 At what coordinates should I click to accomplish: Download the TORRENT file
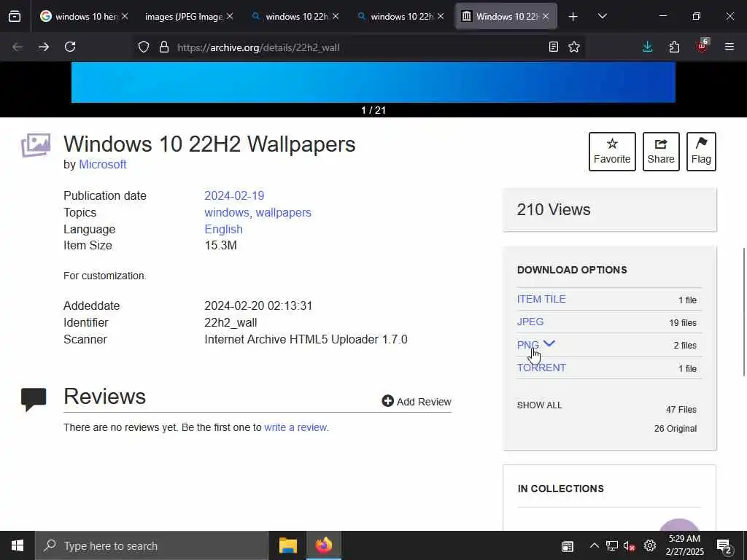click(541, 367)
